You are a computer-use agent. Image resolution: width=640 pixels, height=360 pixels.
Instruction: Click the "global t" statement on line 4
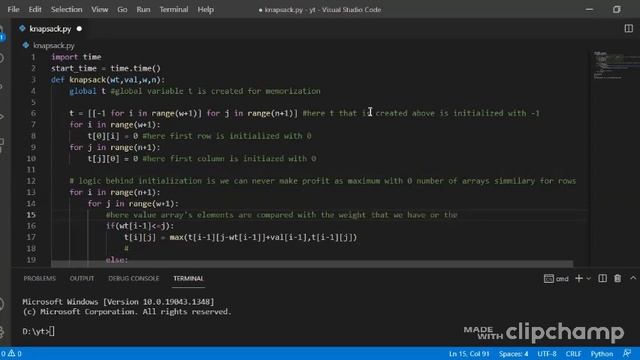(x=87, y=91)
